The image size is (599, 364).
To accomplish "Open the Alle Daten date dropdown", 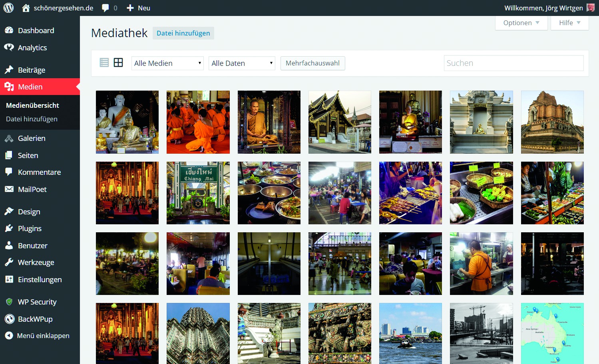I will click(242, 63).
